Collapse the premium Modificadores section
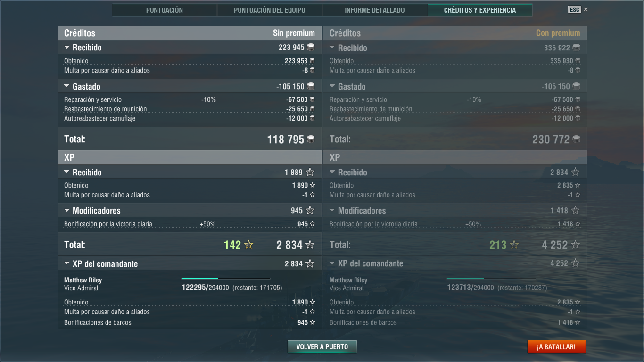 (x=332, y=211)
